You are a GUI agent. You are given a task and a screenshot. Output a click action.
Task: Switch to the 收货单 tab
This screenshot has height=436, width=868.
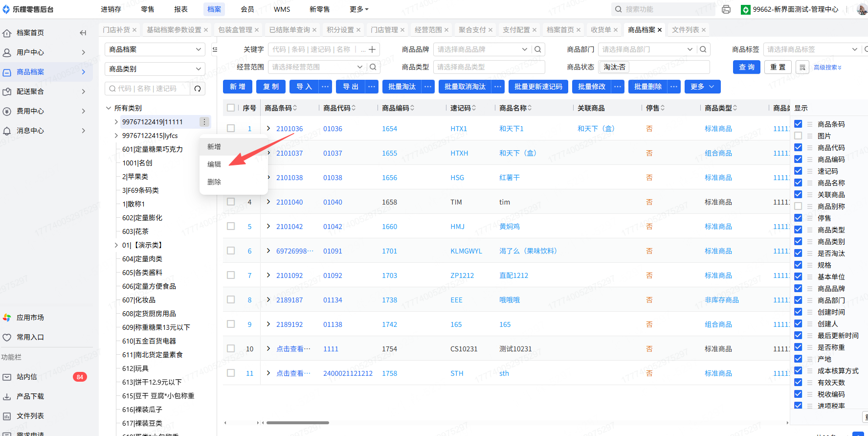pyautogui.click(x=601, y=30)
